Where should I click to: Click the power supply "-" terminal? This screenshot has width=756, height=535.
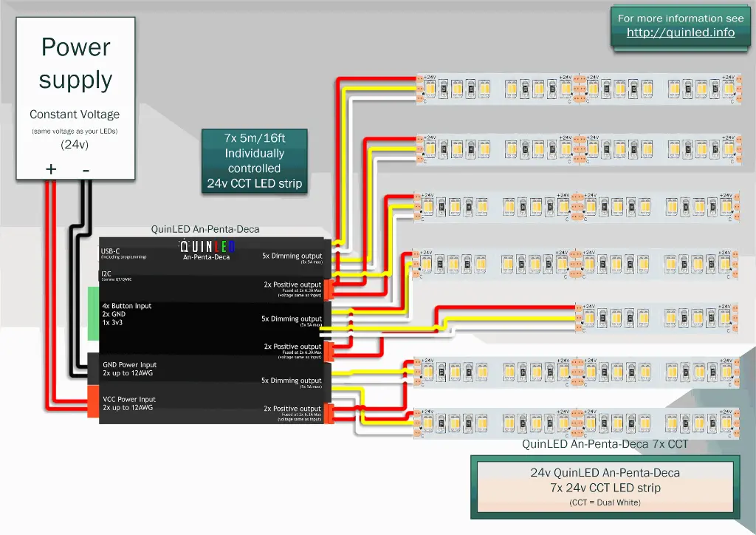[x=86, y=170]
